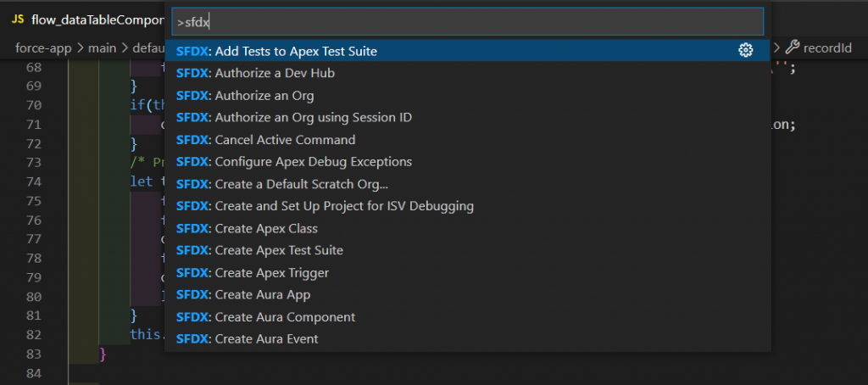Click force-app in the breadcrumb path
Image resolution: width=868 pixels, height=385 pixels.
click(44, 47)
